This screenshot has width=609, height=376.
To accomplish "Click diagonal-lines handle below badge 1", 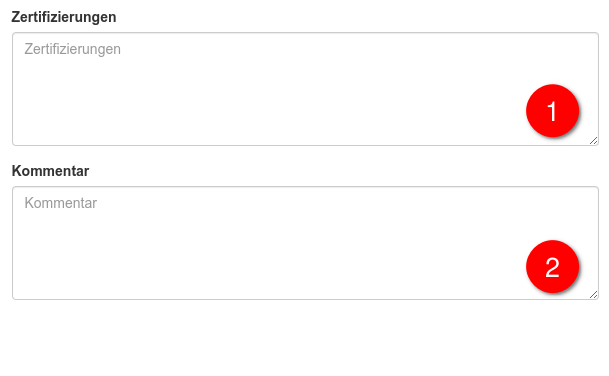I will (x=593, y=141).
